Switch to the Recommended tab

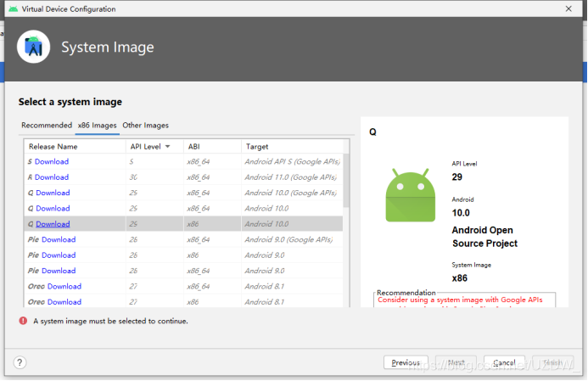[x=47, y=126]
